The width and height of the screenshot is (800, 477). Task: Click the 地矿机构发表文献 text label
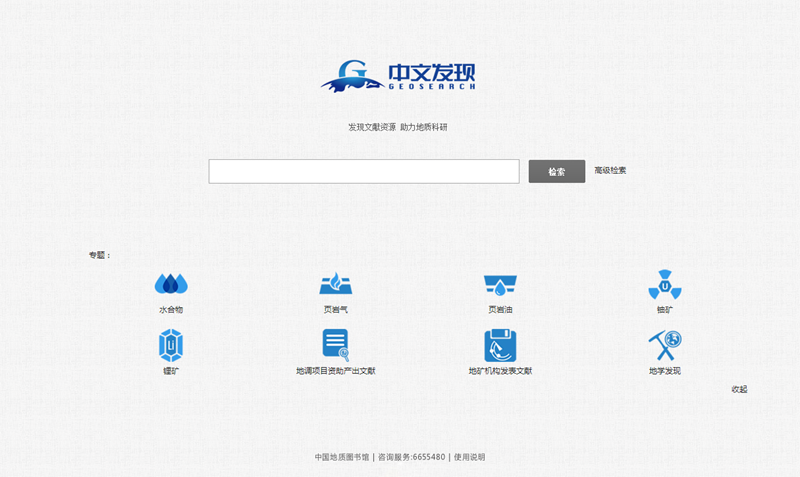[x=500, y=371]
